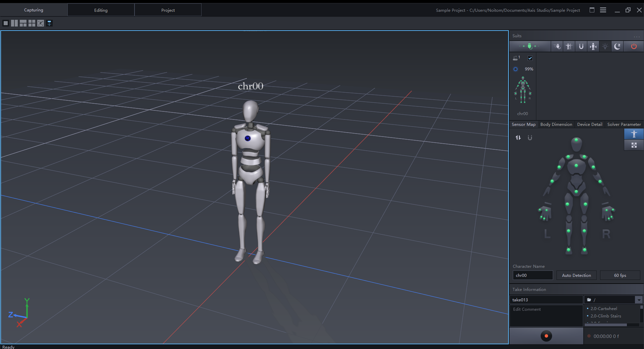Click the light bulb icon in Suits toolbar
Image resolution: width=644 pixels, height=349 pixels.
605,46
